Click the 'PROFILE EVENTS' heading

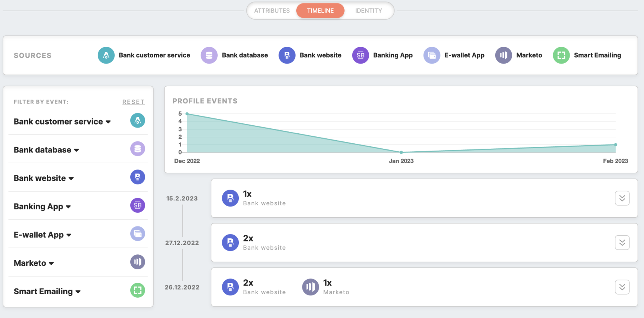point(205,101)
